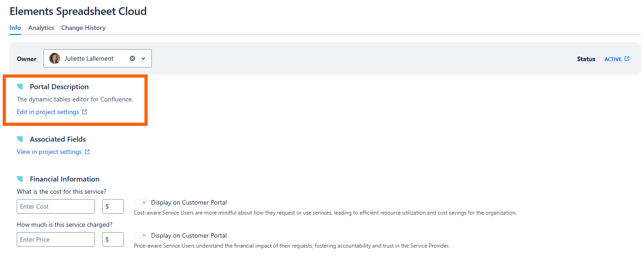The height and width of the screenshot is (277, 644).
Task: Click the Enter Cost input field
Action: [56, 206]
